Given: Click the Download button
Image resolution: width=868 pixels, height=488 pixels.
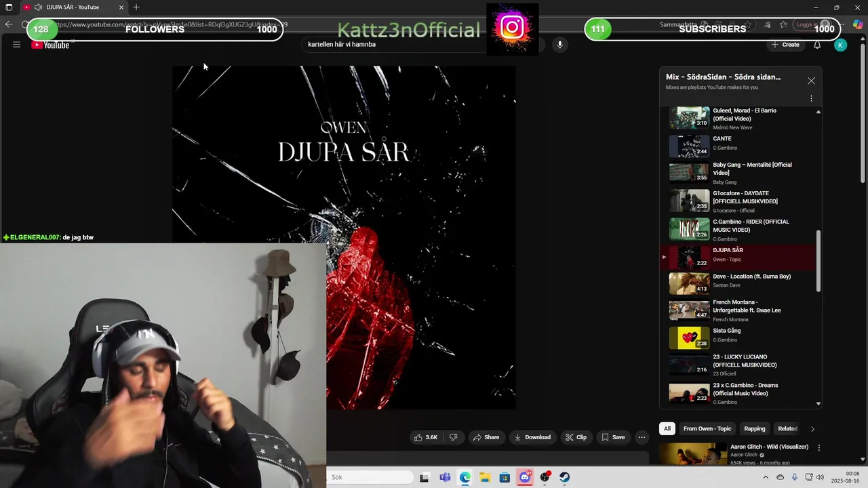Looking at the screenshot, I should click(x=533, y=437).
